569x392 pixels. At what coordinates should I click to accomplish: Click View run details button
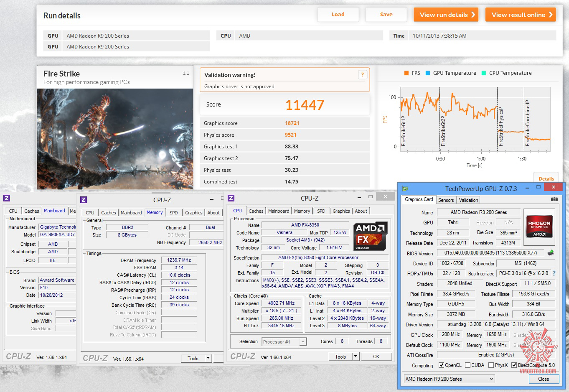446,15
